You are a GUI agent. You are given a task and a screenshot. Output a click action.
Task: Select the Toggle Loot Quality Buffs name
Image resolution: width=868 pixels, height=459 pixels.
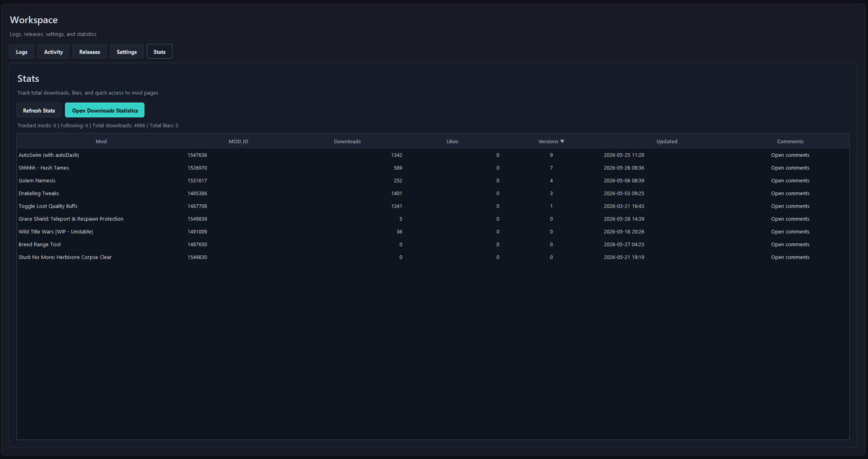[x=48, y=206]
